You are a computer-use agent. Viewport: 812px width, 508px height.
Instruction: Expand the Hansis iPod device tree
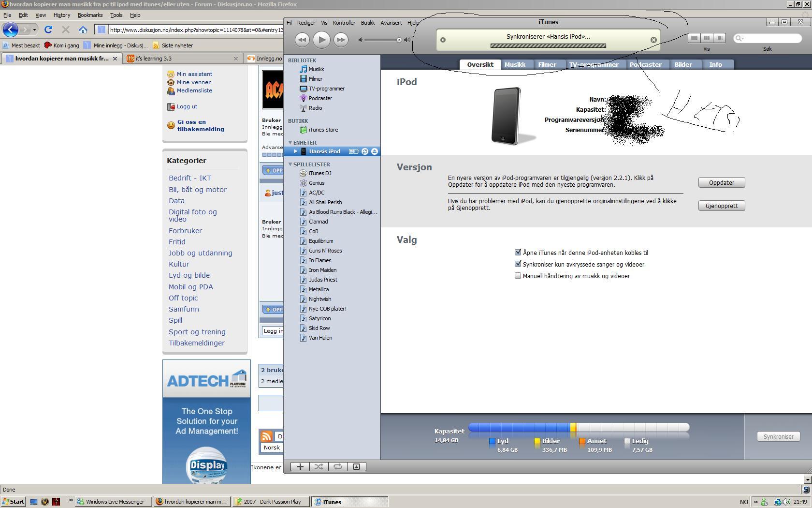[x=295, y=151]
